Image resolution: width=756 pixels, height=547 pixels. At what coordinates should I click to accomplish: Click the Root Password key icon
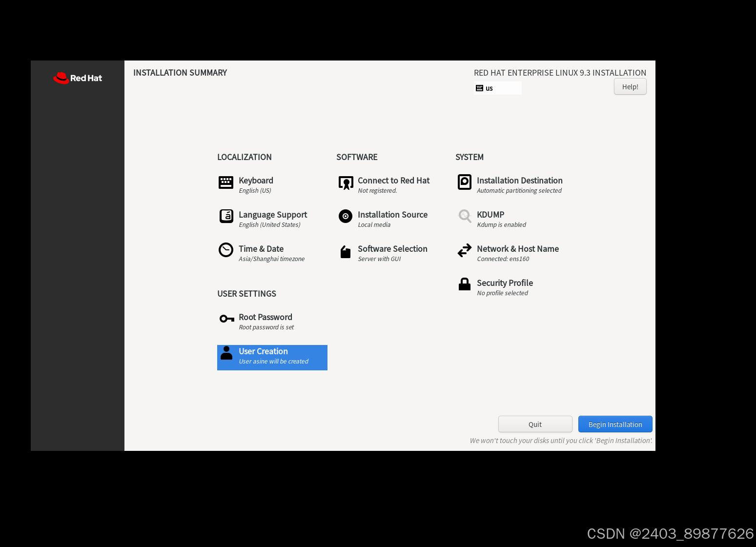click(x=227, y=319)
